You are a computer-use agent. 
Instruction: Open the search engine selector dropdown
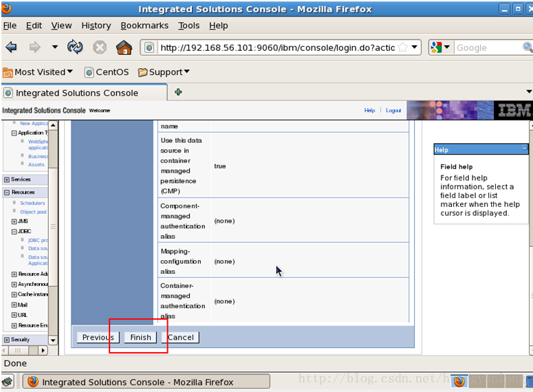click(440, 47)
